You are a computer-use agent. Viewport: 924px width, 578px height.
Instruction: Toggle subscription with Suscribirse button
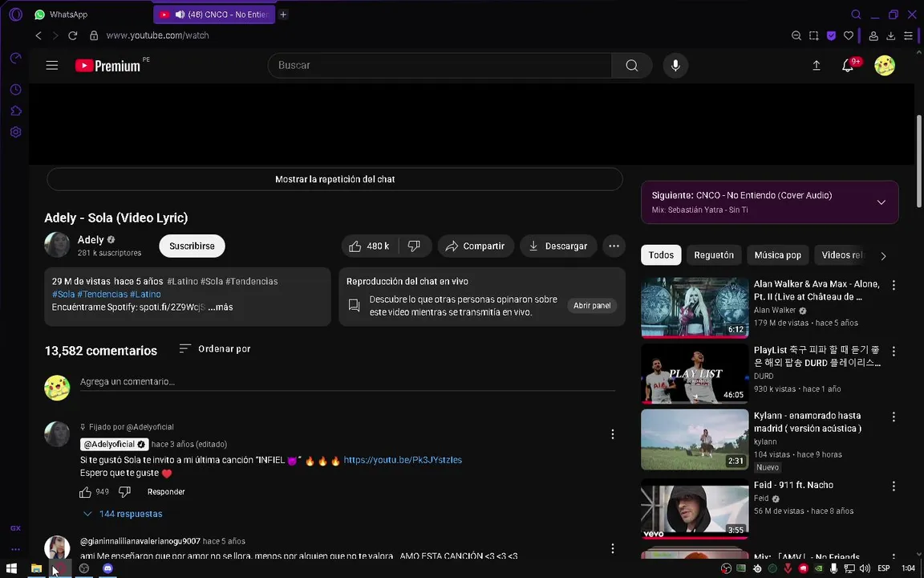click(192, 246)
